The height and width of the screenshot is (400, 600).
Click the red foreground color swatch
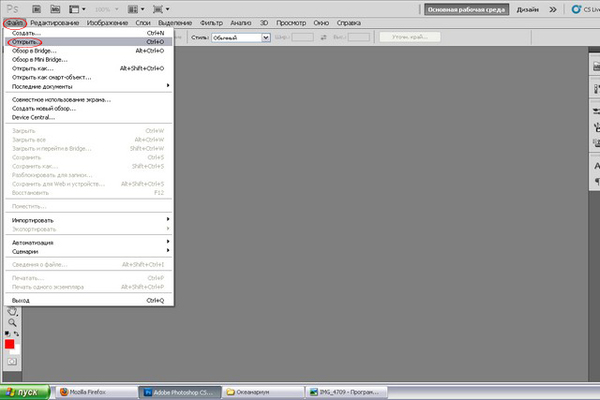[10, 344]
